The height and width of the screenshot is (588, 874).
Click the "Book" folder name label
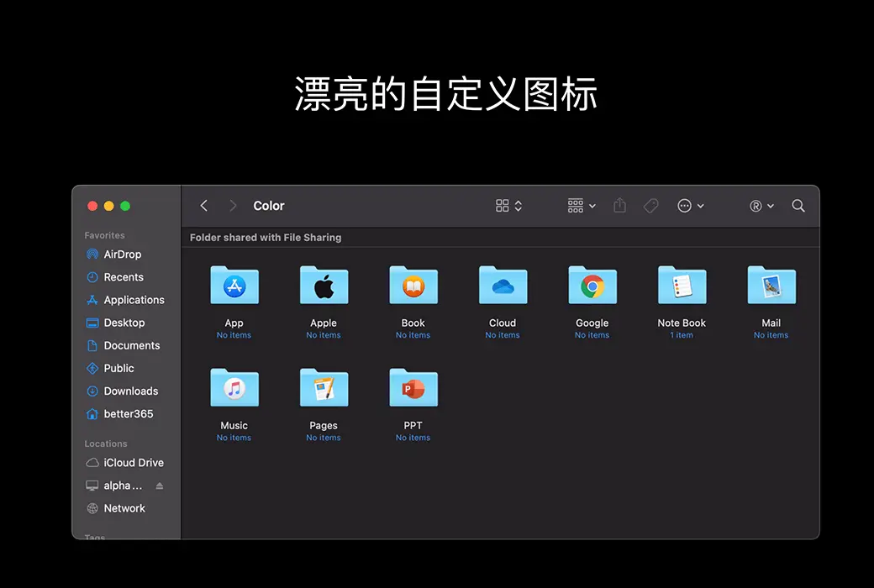[x=413, y=323]
